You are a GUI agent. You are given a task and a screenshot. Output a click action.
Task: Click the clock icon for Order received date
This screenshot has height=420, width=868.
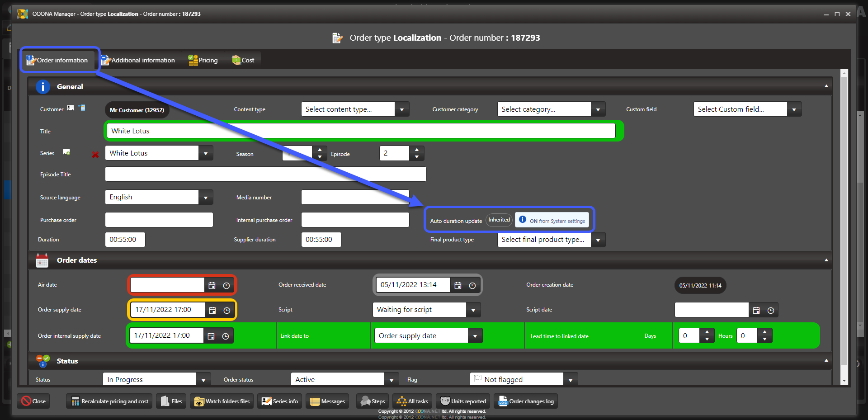tap(472, 285)
